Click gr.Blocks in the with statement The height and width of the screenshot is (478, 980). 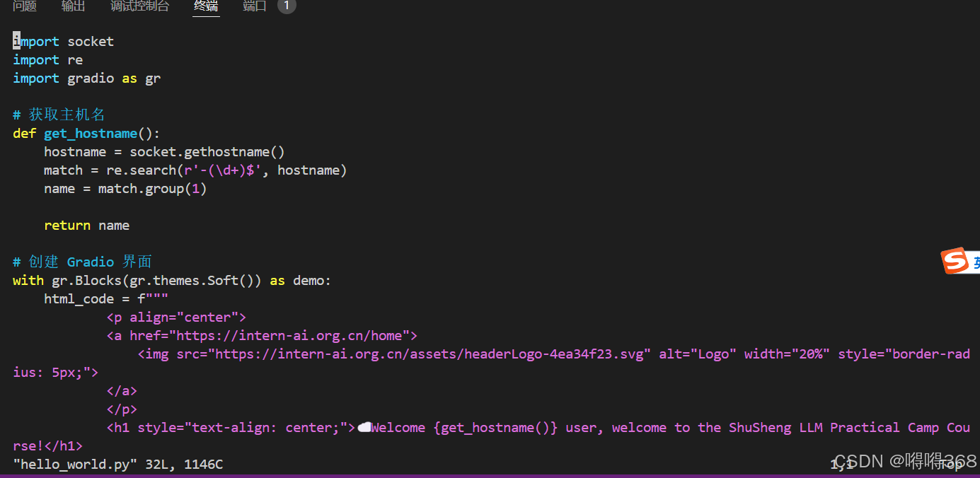click(86, 280)
